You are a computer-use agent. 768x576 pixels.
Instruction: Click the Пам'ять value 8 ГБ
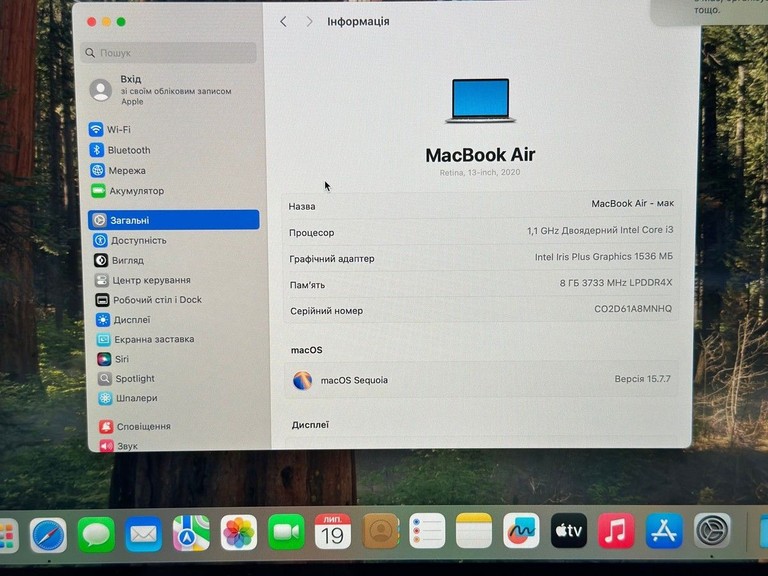(x=616, y=283)
